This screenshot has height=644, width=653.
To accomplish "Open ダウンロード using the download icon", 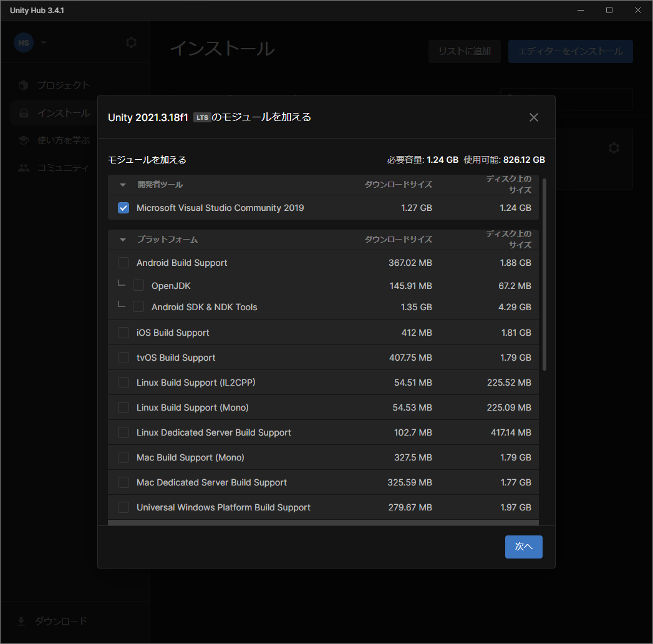I will click(21, 621).
